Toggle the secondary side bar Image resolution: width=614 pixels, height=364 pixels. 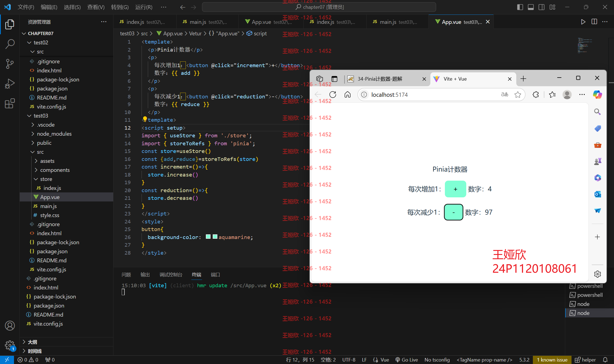coord(541,7)
